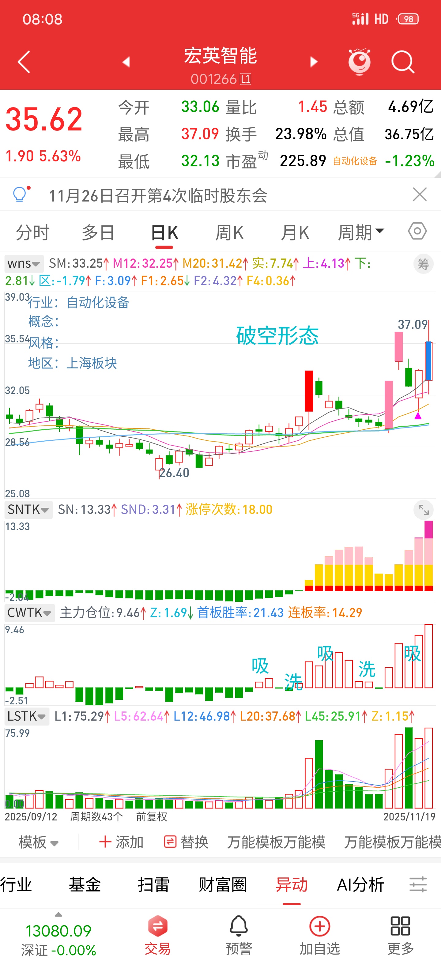Screen dimensions: 441x980
Task: Tap the 26.40 low price label on chart
Action: tap(174, 473)
